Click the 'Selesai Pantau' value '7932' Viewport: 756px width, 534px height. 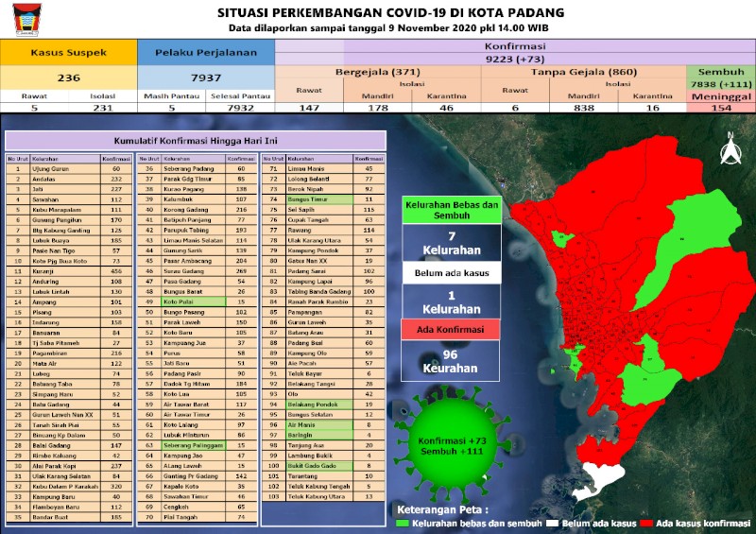[240, 108]
